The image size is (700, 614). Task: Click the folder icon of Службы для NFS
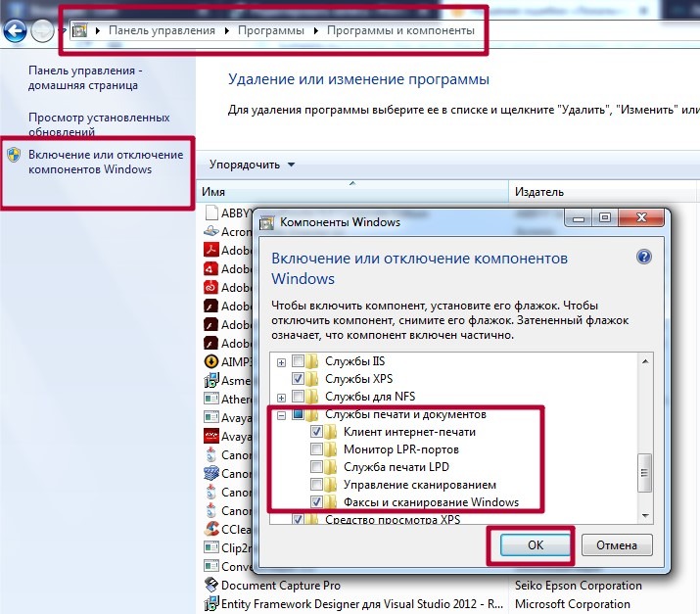coord(311,396)
